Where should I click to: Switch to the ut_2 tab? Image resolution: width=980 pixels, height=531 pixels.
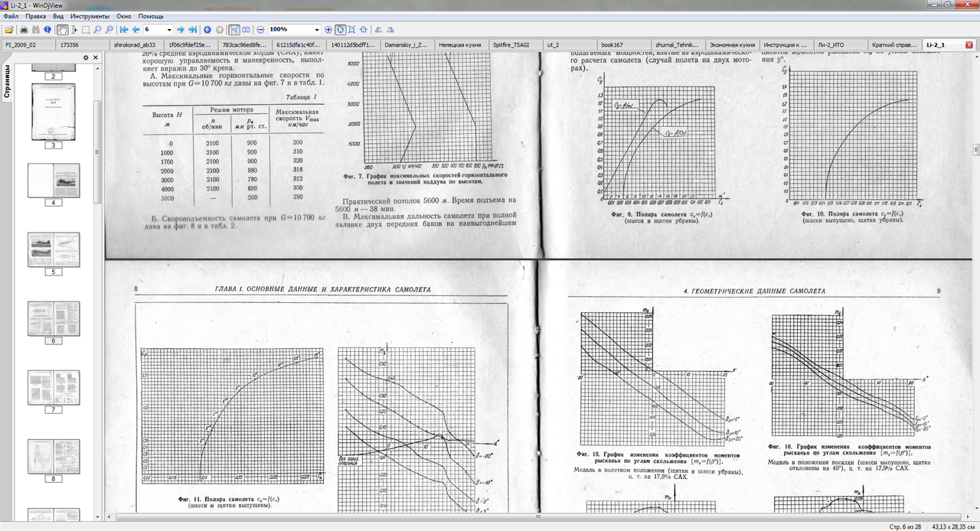pos(570,45)
